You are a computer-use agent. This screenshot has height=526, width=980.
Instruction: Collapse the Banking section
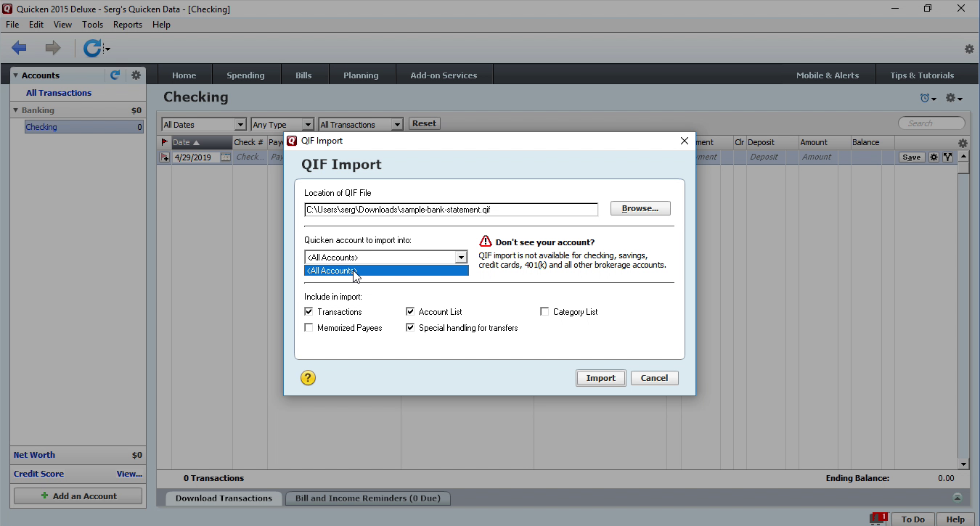point(15,110)
